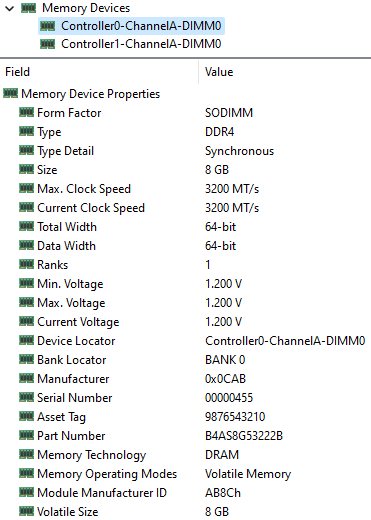The width and height of the screenshot is (371, 520).
Task: Click the Controller1-ChannelA-DIMM0 memory icon
Action: [47, 44]
